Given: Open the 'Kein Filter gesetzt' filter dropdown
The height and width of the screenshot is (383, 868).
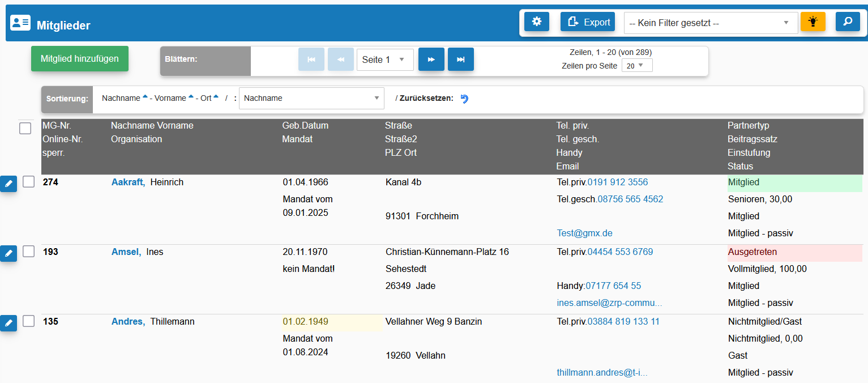Looking at the screenshot, I should pos(711,23).
